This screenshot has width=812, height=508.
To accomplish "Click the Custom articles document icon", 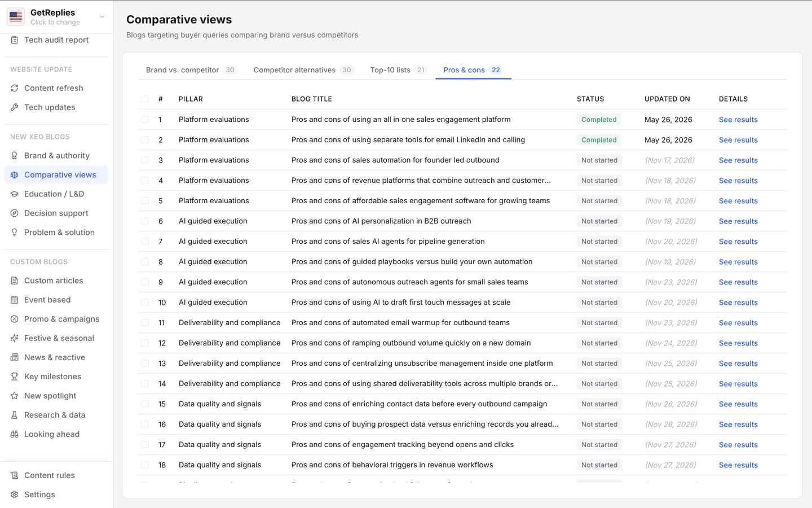I will coord(15,281).
